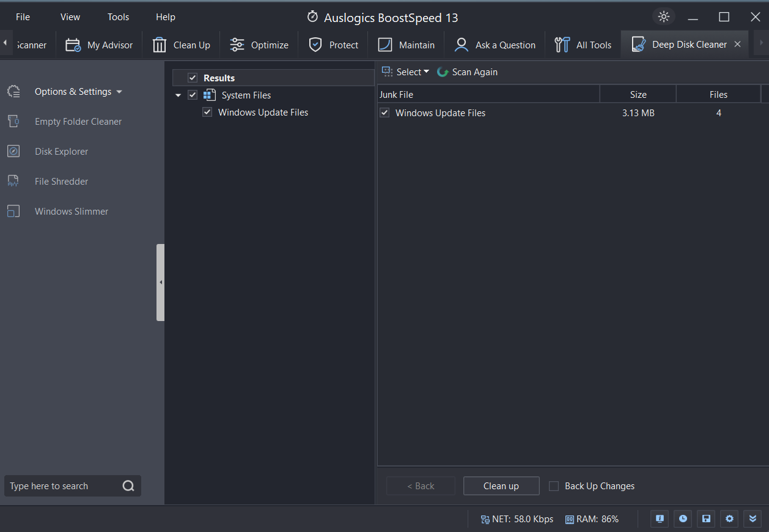Open the Tools menu
Viewport: 769px width, 532px height.
coord(119,17)
